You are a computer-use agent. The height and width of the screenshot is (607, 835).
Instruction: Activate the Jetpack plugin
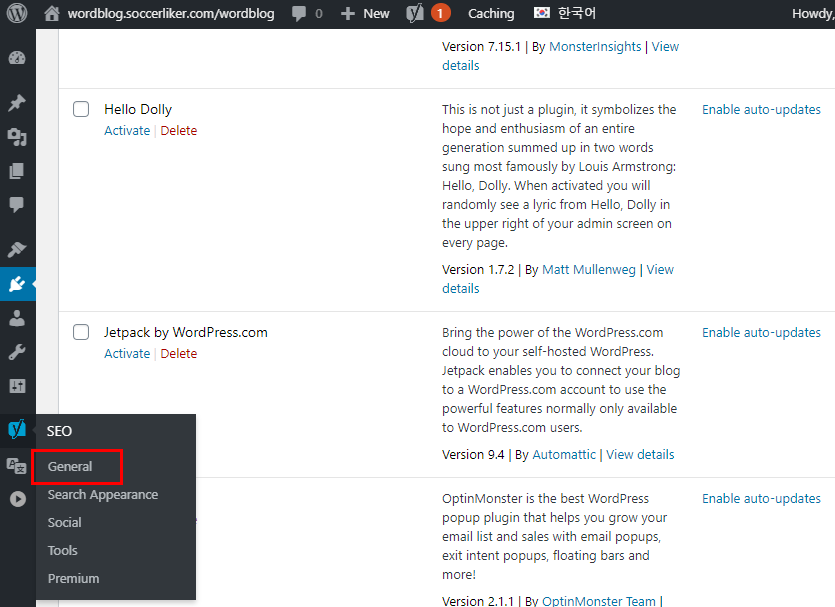pos(127,354)
